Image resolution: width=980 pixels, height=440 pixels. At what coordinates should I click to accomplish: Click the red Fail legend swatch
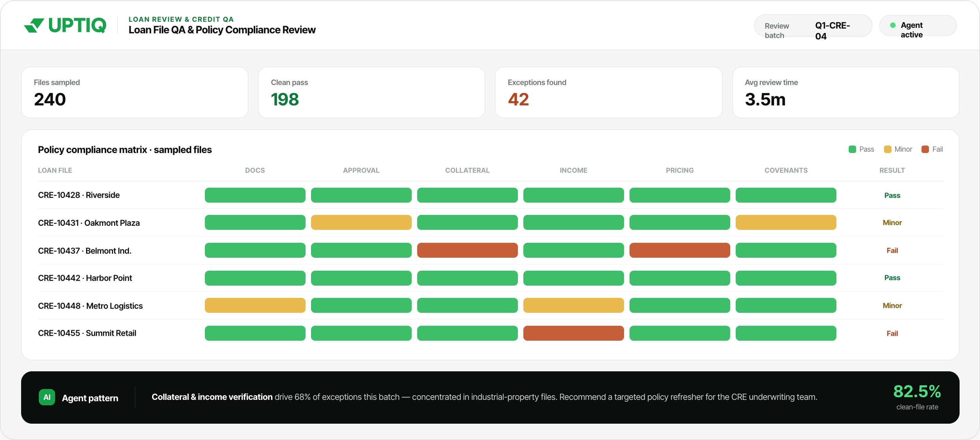(925, 149)
